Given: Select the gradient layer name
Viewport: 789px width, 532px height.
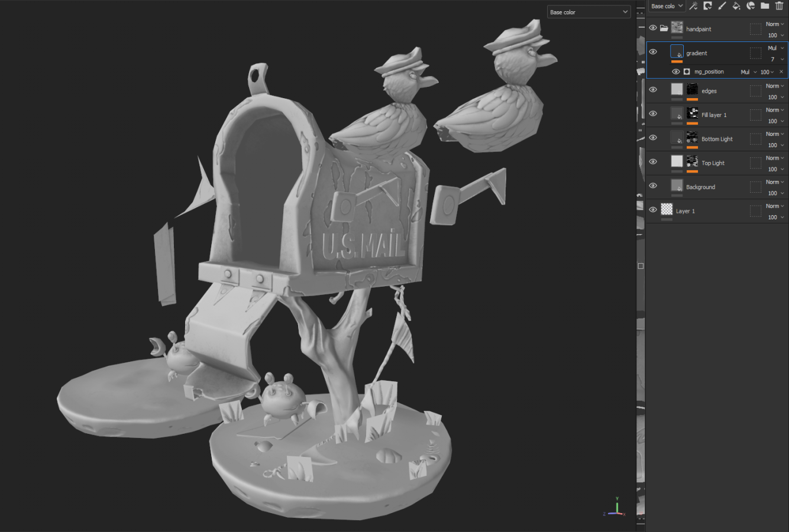Looking at the screenshot, I should [x=697, y=53].
